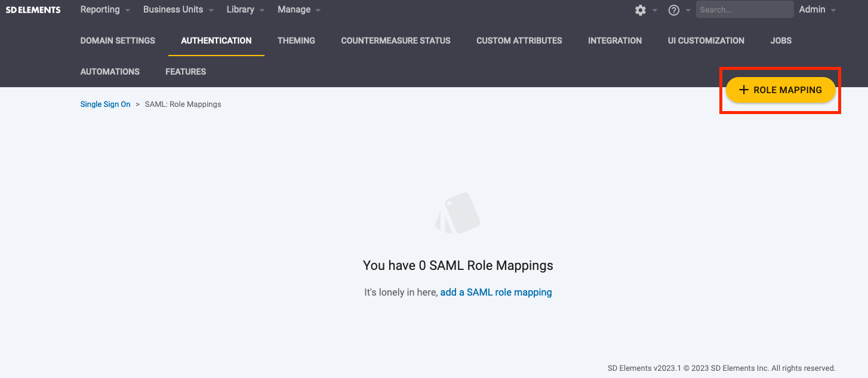Follow the add a SAML role mapping link
The height and width of the screenshot is (378, 868).
[496, 292]
